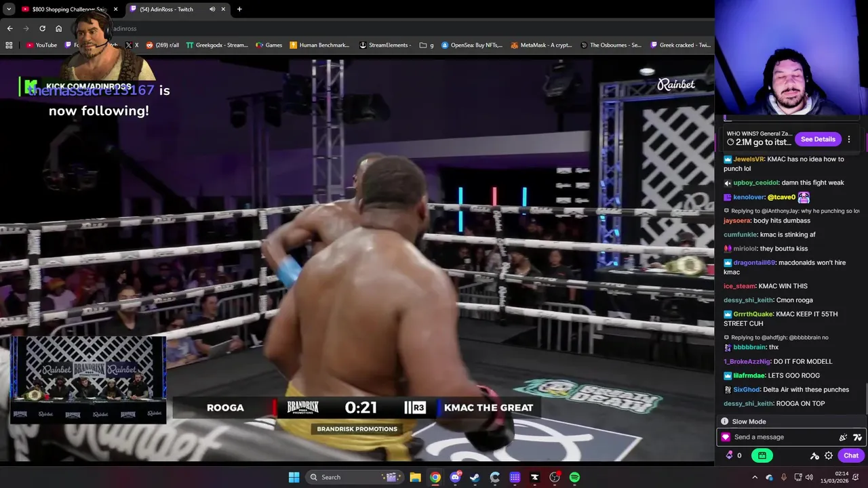868x488 pixels.
Task: Open the Greek cracked - Twitch bookmark
Action: (681, 45)
